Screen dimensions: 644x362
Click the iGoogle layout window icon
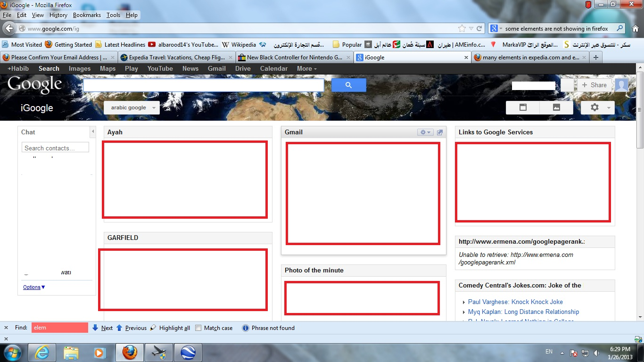pyautogui.click(x=523, y=107)
